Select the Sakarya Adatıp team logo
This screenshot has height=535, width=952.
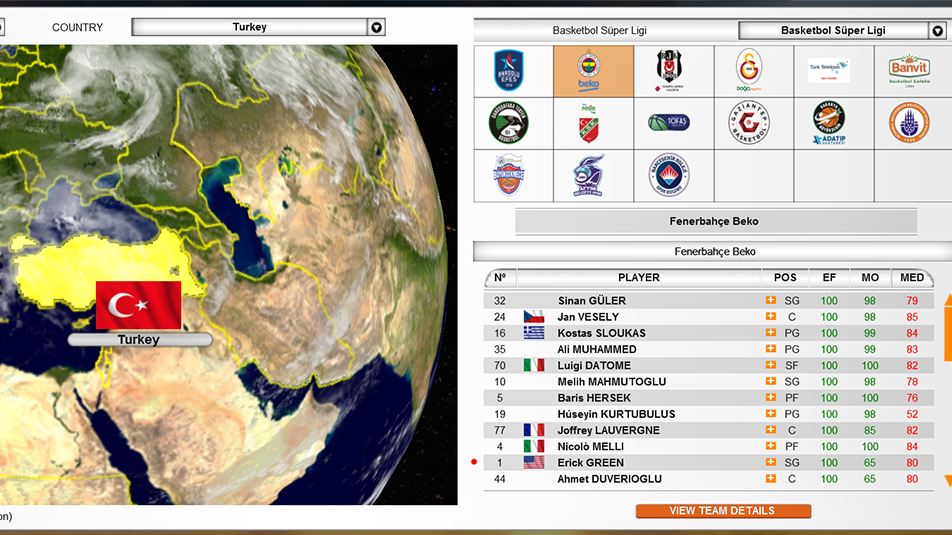pos(829,123)
